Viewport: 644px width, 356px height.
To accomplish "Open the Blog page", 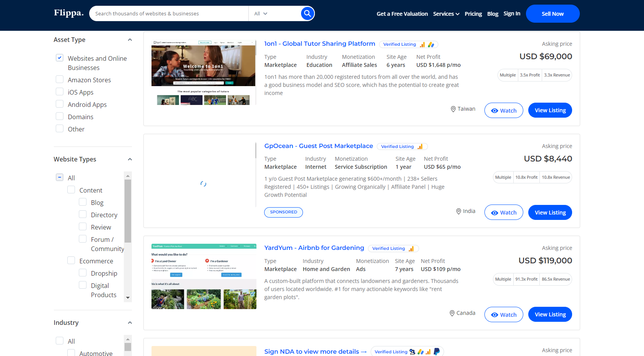I will (x=493, y=14).
